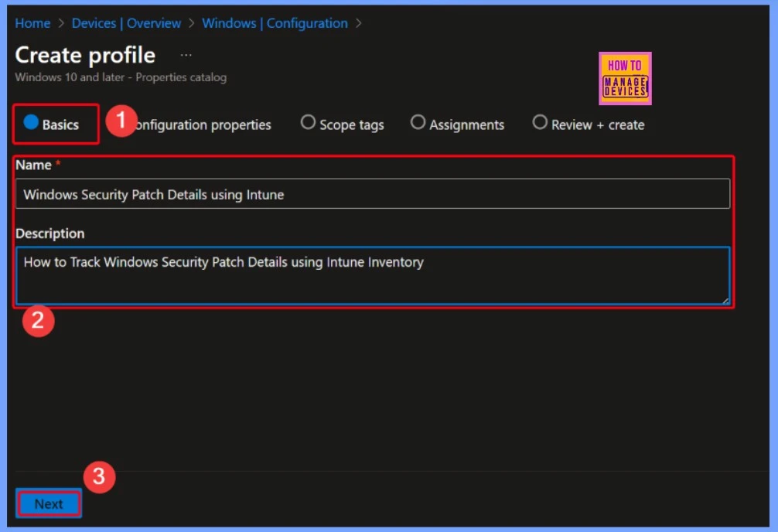Go to Devices | Overview breadcrumb
Image resolution: width=778 pixels, height=532 pixels.
tap(126, 23)
